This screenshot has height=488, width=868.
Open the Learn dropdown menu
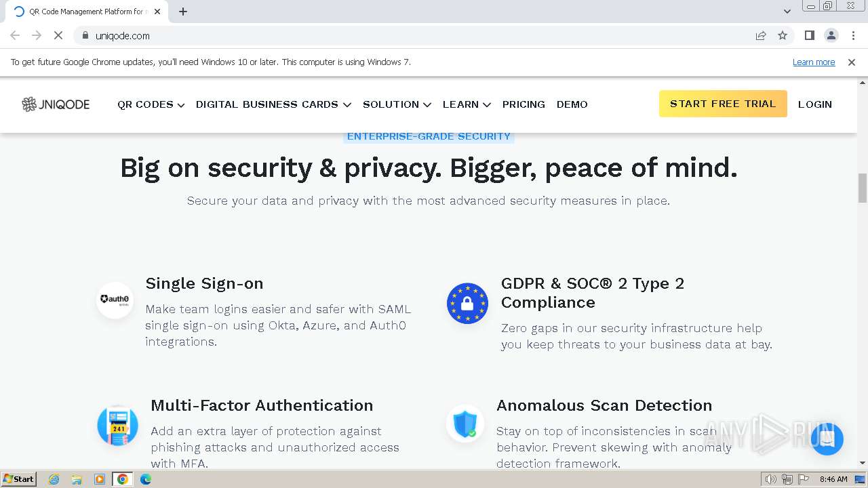[467, 104]
